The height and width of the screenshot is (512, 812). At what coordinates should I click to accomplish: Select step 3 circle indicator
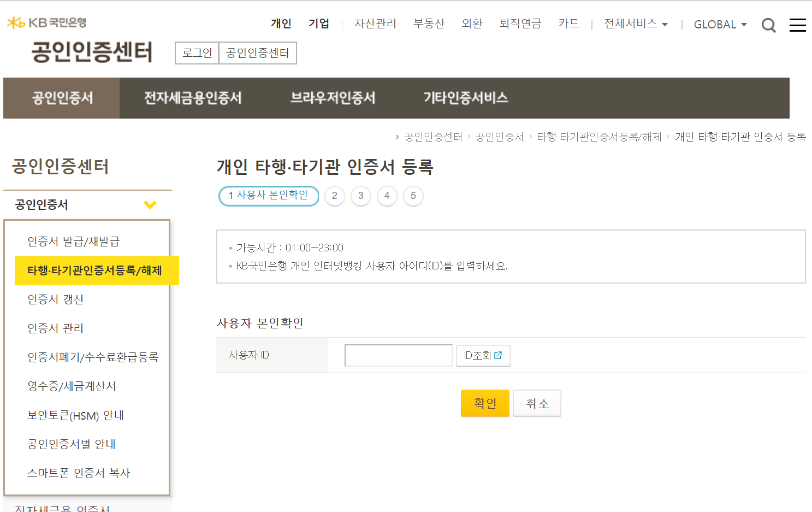coord(361,196)
